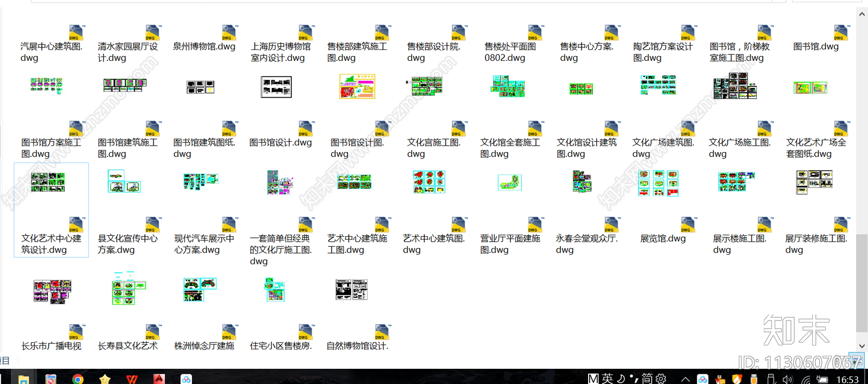Screen dimensions: 868x384
Task: Click DWG icon above 住宅小区售楼房 file
Action: coord(305,332)
